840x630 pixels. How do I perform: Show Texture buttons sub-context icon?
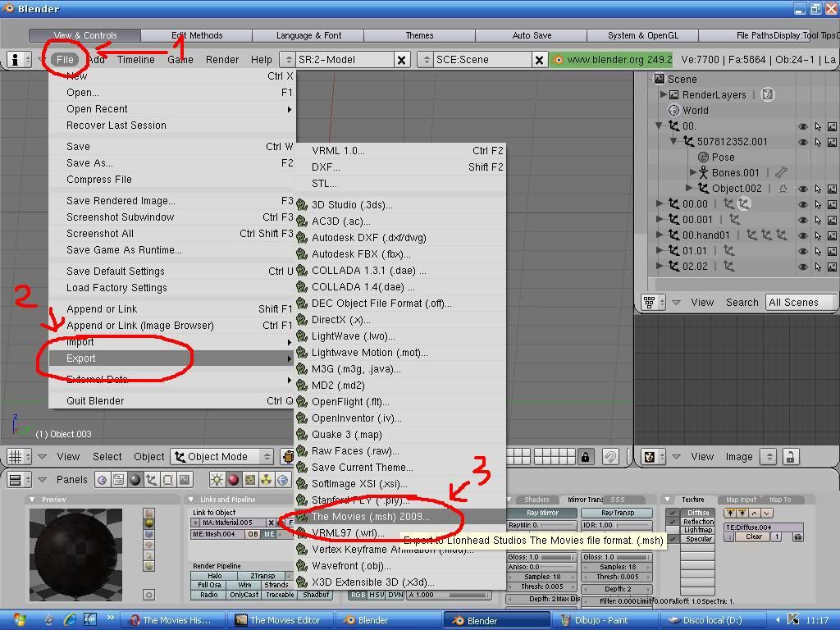(x=250, y=479)
